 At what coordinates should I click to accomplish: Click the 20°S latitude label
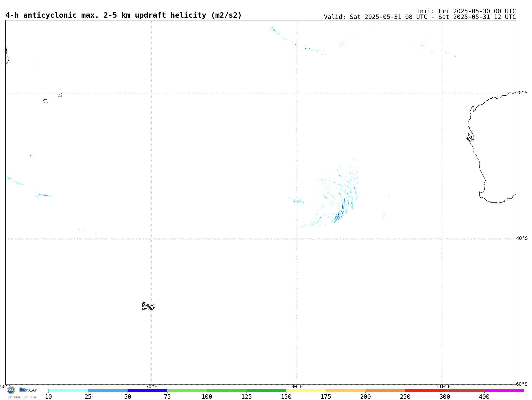click(x=522, y=93)
